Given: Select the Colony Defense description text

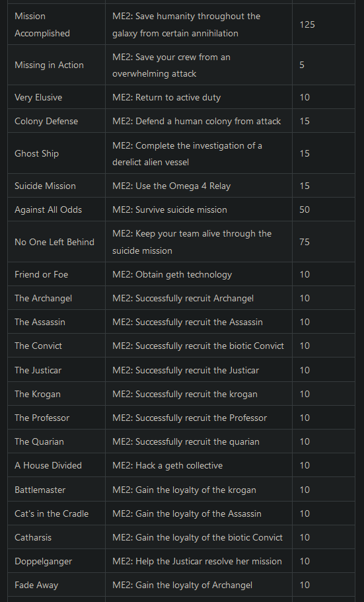Looking at the screenshot, I should coord(197,121).
